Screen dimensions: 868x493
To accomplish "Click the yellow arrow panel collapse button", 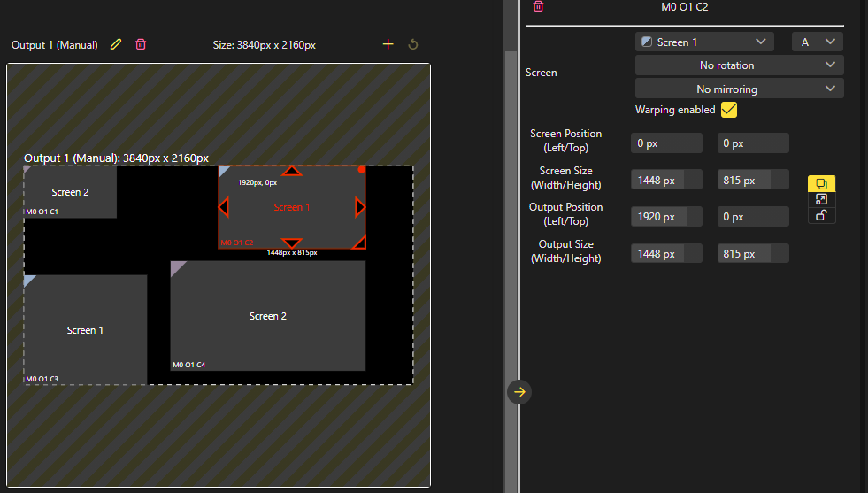I will coord(519,391).
